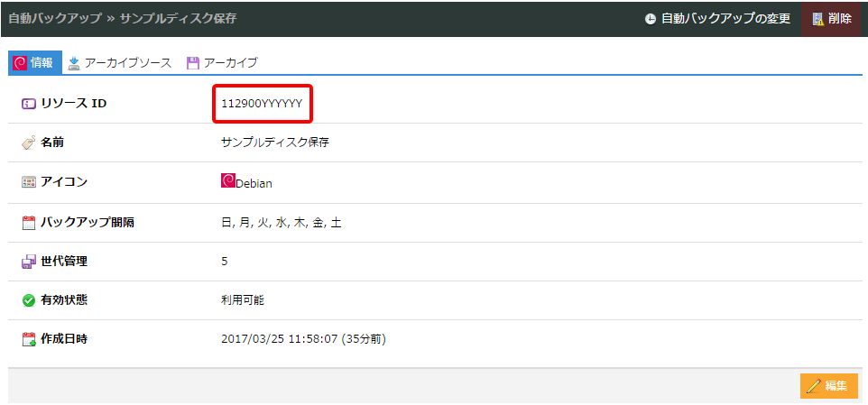
Task: Click the backup days list text
Action: 281,222
